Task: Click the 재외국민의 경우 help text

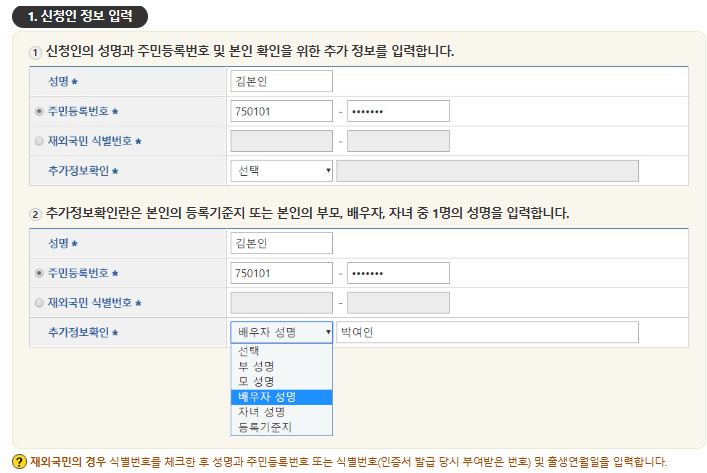Action: (349, 462)
